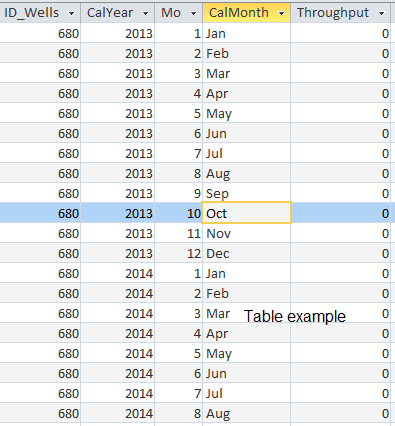The height and width of the screenshot is (426, 395).
Task: Click Throughput 0 in the Dec 2013 row
Action: coord(340,253)
